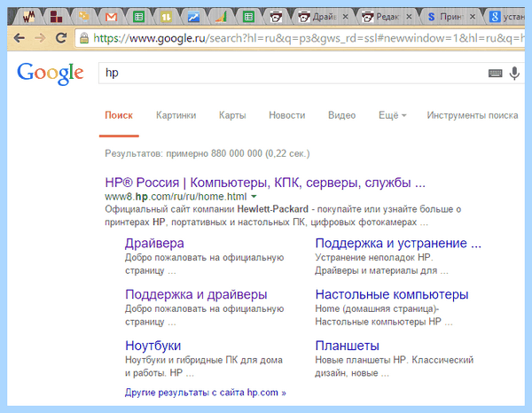Image resolution: width=532 pixels, height=413 pixels.
Task: Open the Ноутбуки sitelink
Action: pyautogui.click(x=153, y=346)
